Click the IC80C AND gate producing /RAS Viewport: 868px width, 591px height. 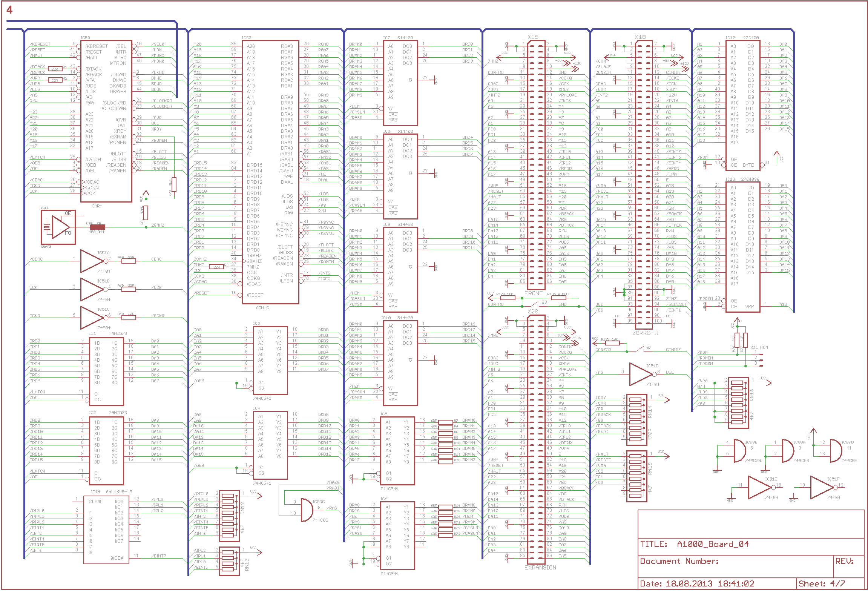[307, 510]
